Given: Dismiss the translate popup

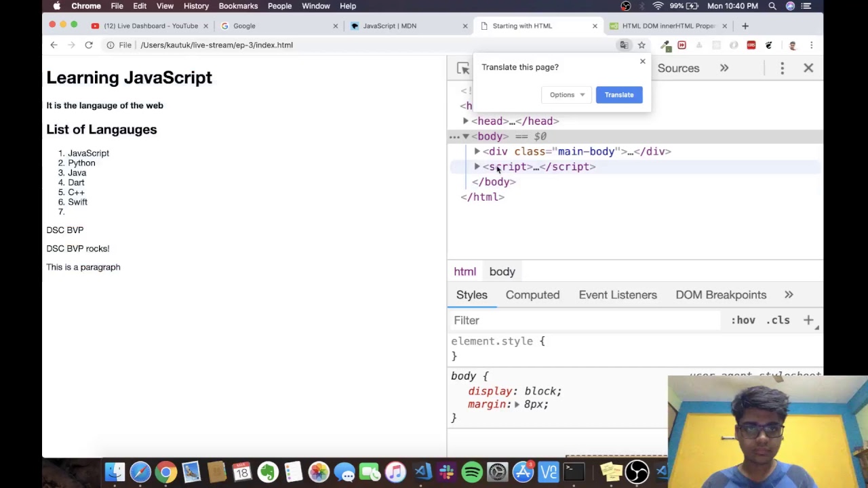Looking at the screenshot, I should (x=643, y=62).
